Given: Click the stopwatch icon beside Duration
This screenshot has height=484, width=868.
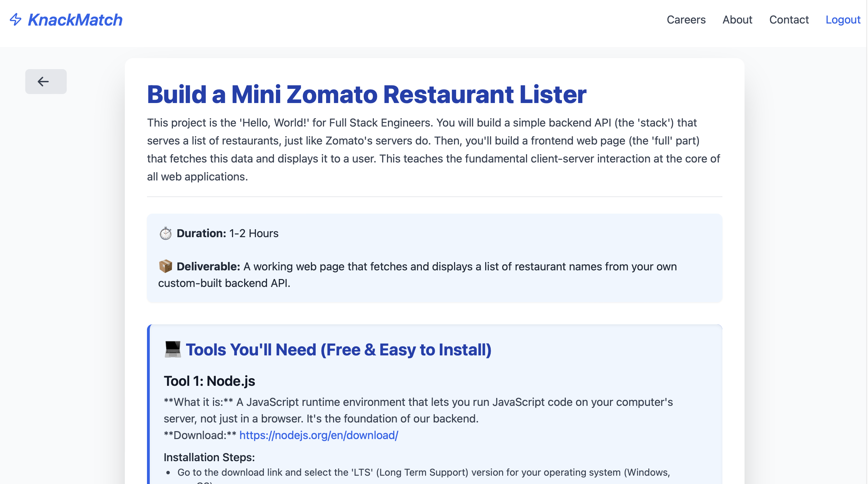Looking at the screenshot, I should (165, 233).
